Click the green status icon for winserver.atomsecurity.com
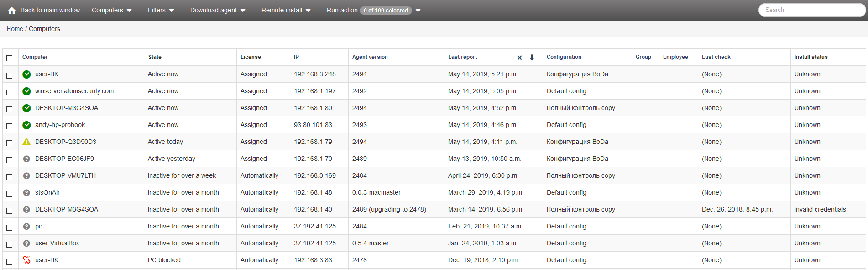Screen dimensions: 868x270 [x=26, y=91]
